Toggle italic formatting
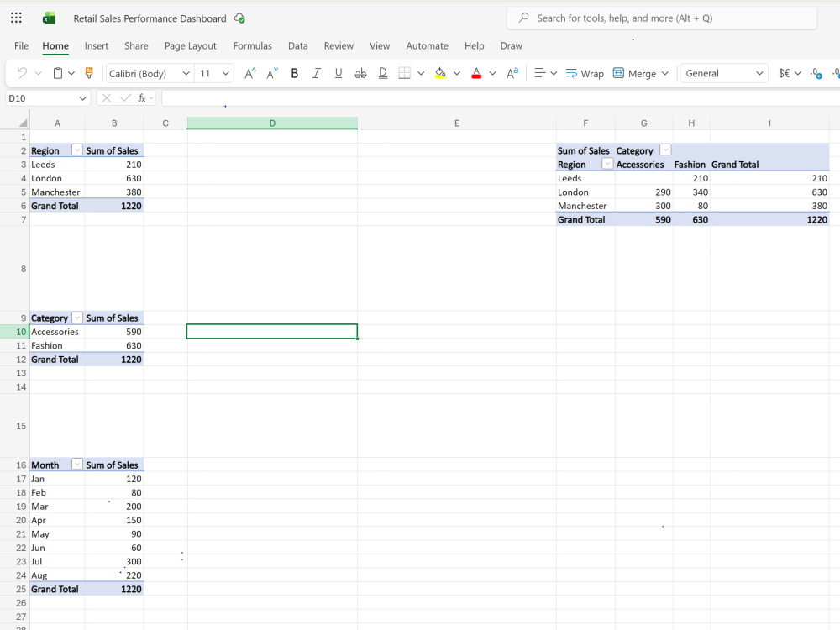This screenshot has width=840, height=630. point(317,73)
